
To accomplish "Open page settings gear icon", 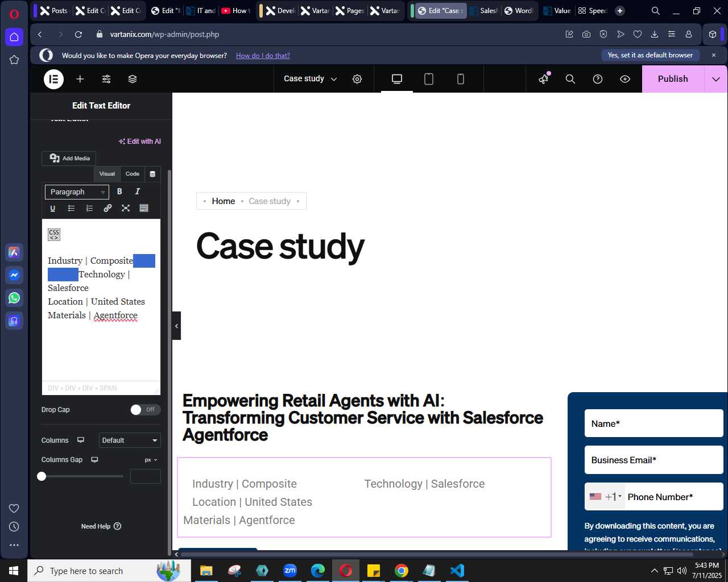I will point(357,79).
